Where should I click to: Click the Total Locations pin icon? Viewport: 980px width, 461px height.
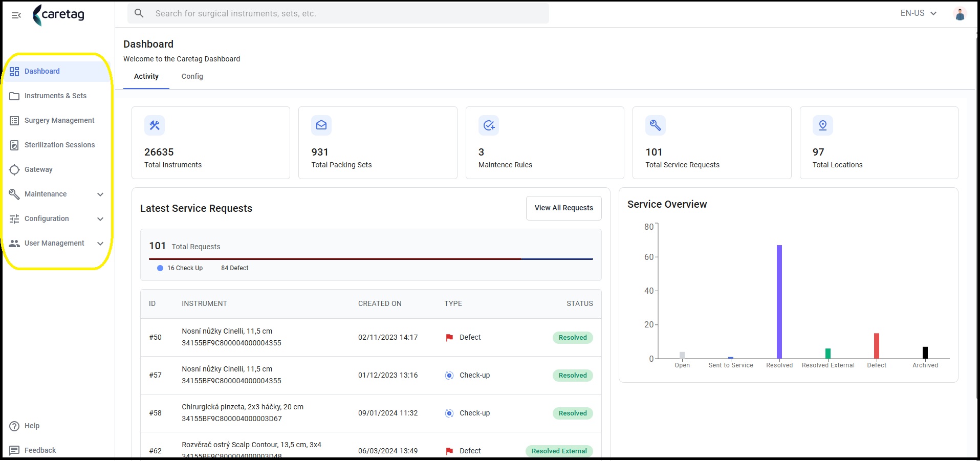[x=823, y=125]
